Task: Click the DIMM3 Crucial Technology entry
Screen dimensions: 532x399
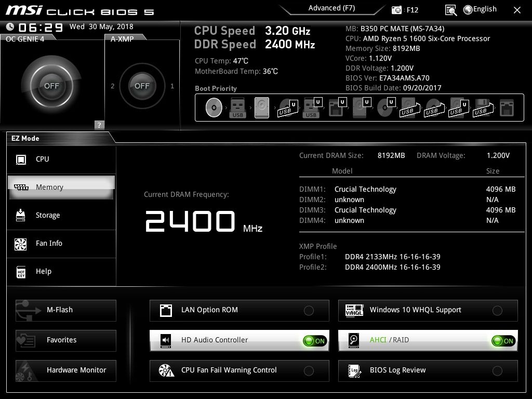Action: tap(365, 210)
